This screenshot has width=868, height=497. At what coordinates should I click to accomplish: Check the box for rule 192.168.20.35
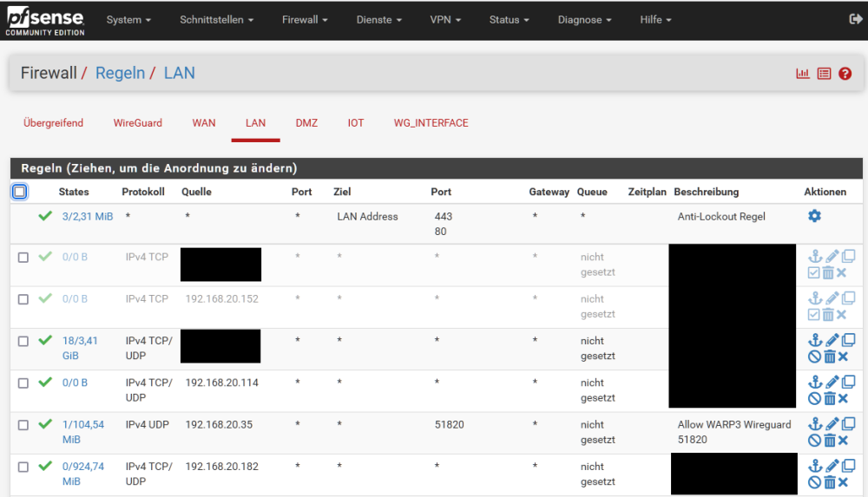(23, 425)
